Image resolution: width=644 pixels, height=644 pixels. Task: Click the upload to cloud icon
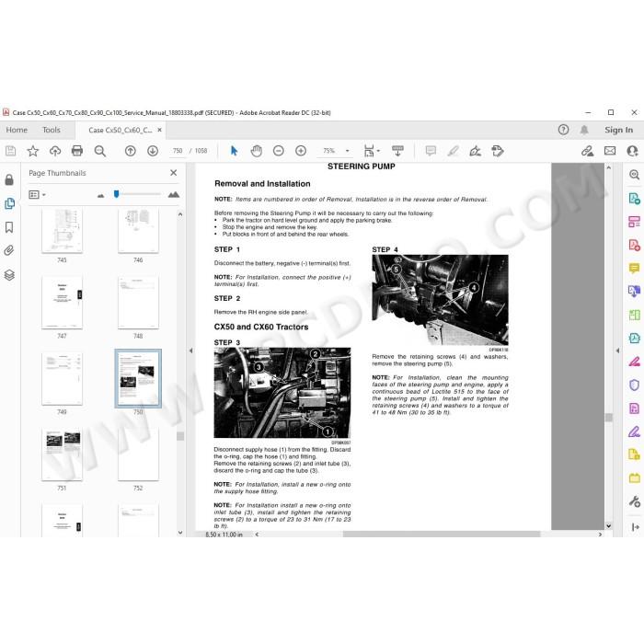55,151
